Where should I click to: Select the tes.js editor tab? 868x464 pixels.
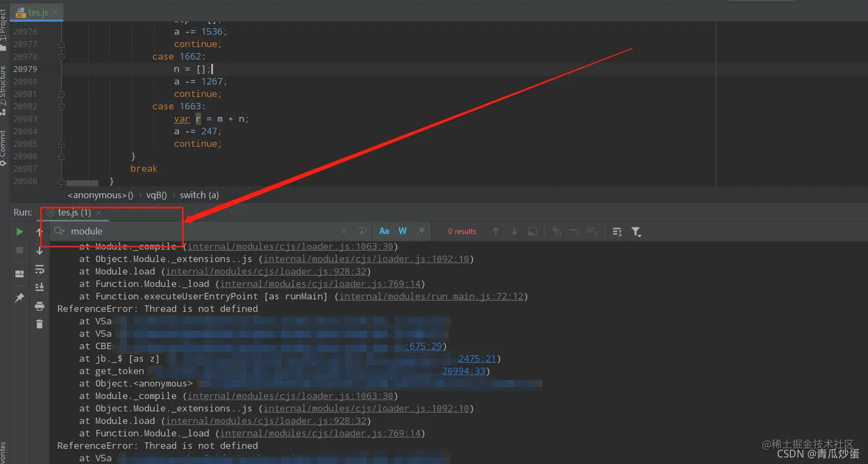pos(38,12)
